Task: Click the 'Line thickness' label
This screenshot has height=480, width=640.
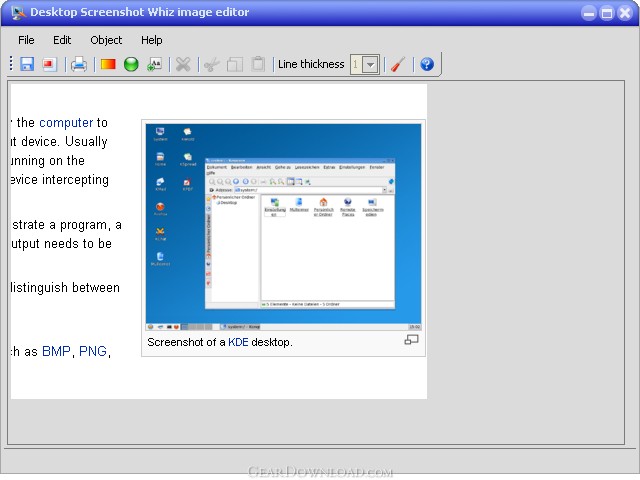Action: coord(311,64)
